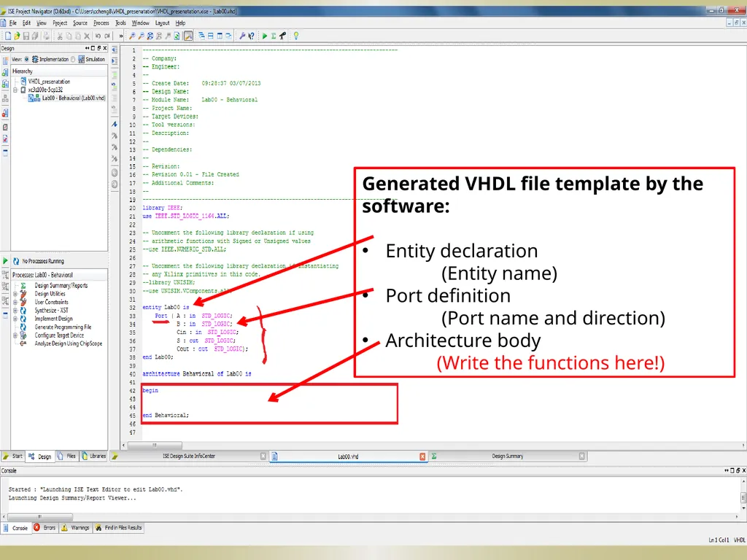Click the Delete X toolbar icon
Viewport: 747px width, 560px height.
(87, 36)
